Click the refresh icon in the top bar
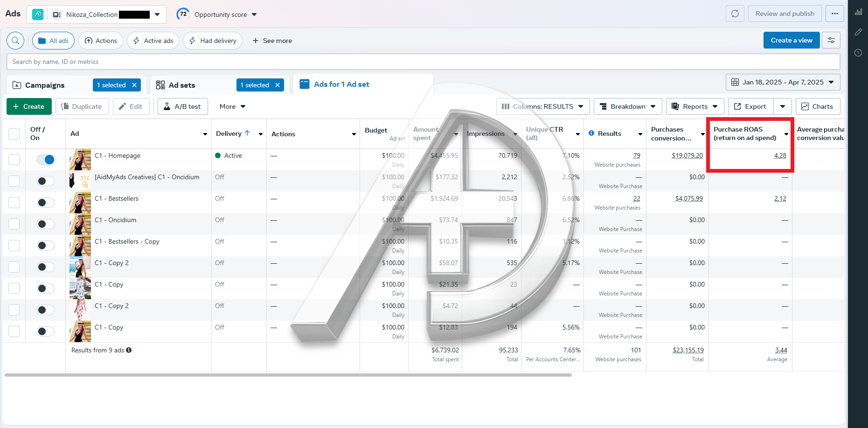The width and height of the screenshot is (868, 428). click(735, 14)
